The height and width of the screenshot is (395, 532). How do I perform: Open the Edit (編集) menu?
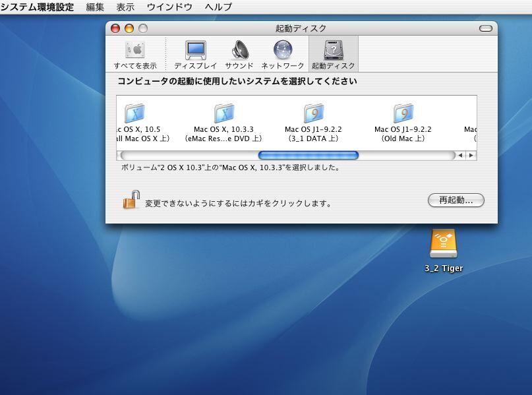coord(95,7)
